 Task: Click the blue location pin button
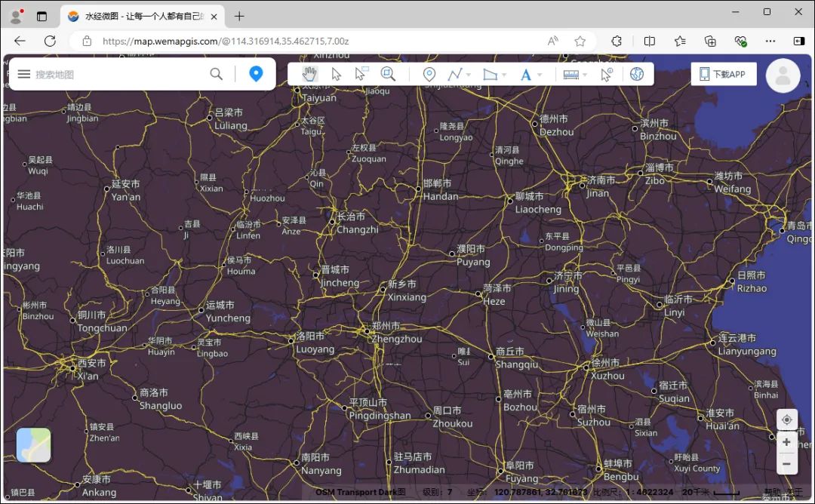[x=256, y=74]
